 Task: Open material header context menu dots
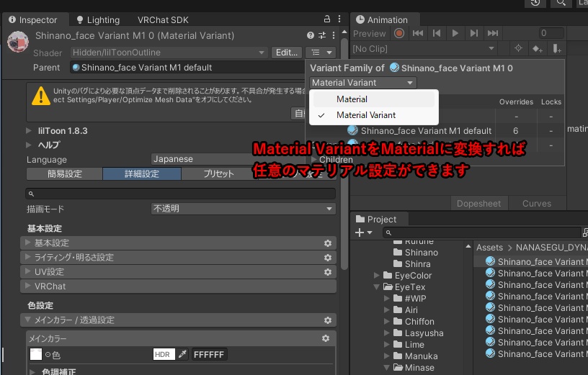click(x=334, y=35)
